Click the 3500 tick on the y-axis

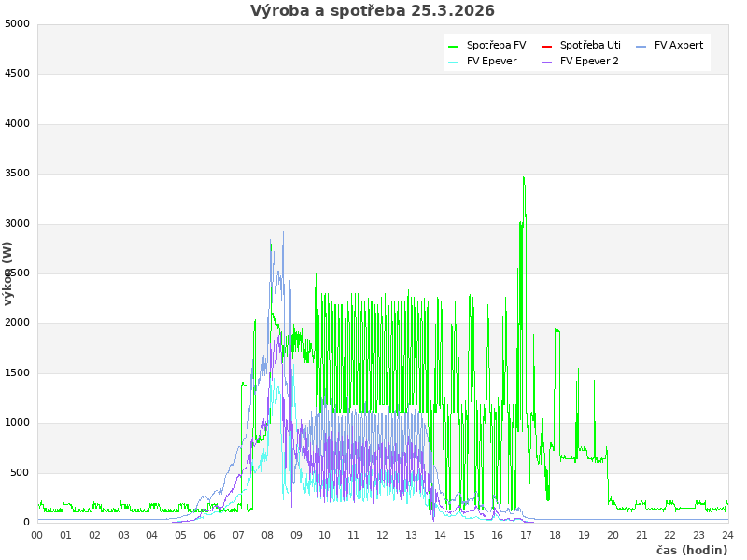[17, 174]
